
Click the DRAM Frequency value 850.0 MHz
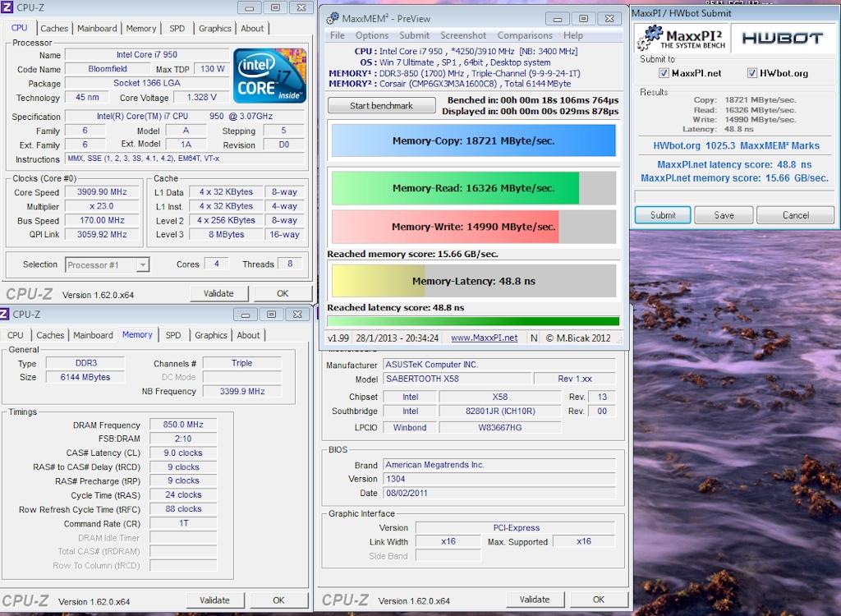tap(183, 425)
